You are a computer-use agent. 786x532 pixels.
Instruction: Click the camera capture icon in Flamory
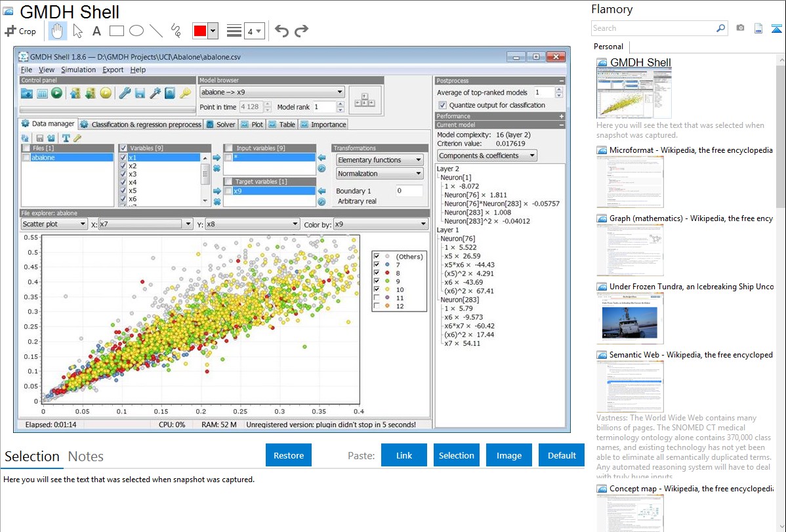click(740, 28)
